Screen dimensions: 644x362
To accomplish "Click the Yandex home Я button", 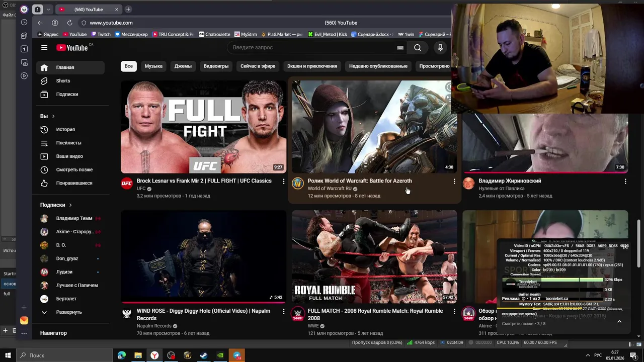I will click(x=55, y=23).
